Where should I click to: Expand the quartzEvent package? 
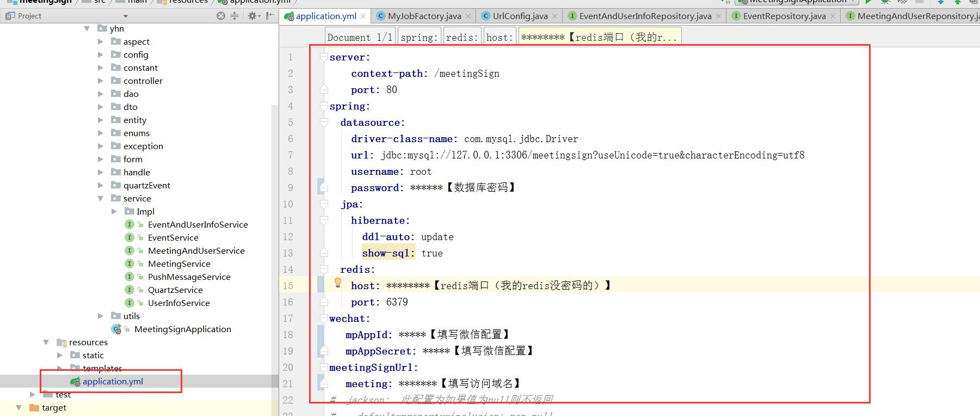coord(101,185)
